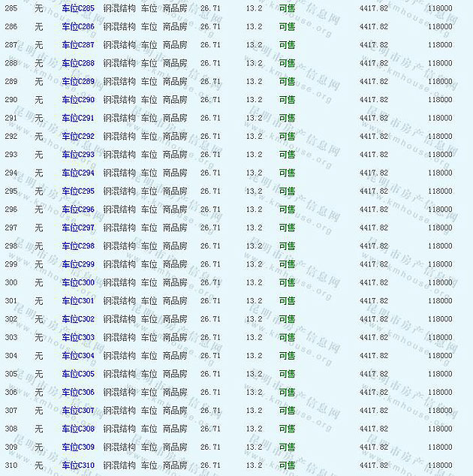Open the 车位C310 link
The image size is (473, 476).
point(78,465)
